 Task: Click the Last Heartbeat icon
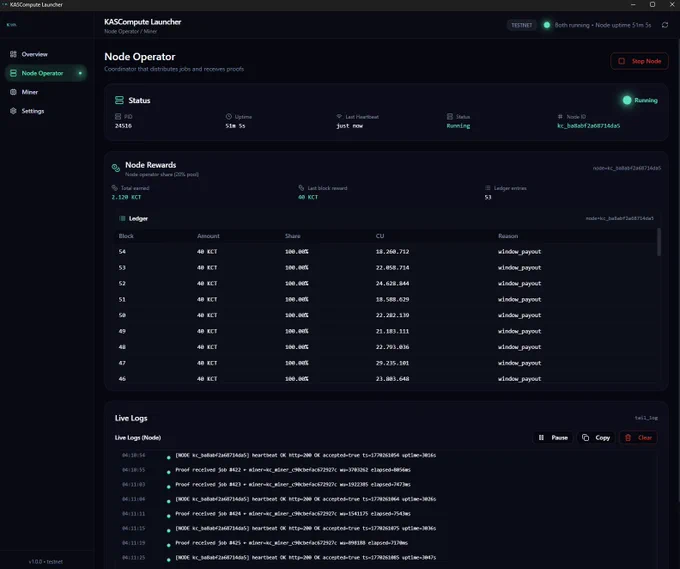[x=339, y=117]
